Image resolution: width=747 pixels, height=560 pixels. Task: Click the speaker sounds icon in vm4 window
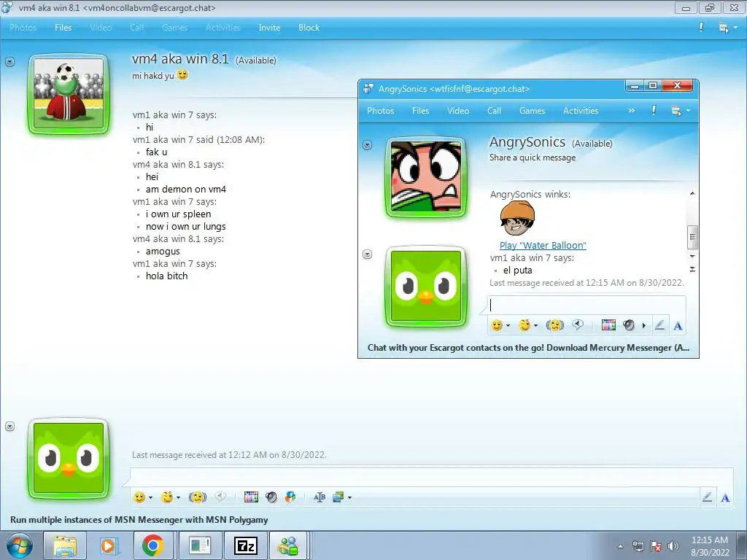click(x=271, y=497)
